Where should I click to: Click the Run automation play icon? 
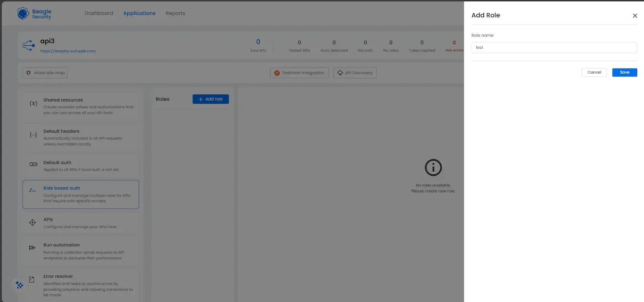(x=32, y=248)
